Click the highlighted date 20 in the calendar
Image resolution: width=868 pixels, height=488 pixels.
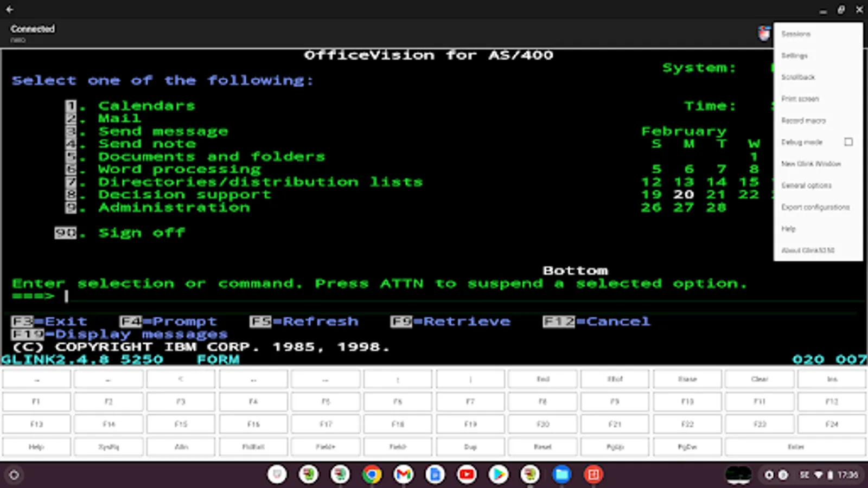pyautogui.click(x=684, y=194)
